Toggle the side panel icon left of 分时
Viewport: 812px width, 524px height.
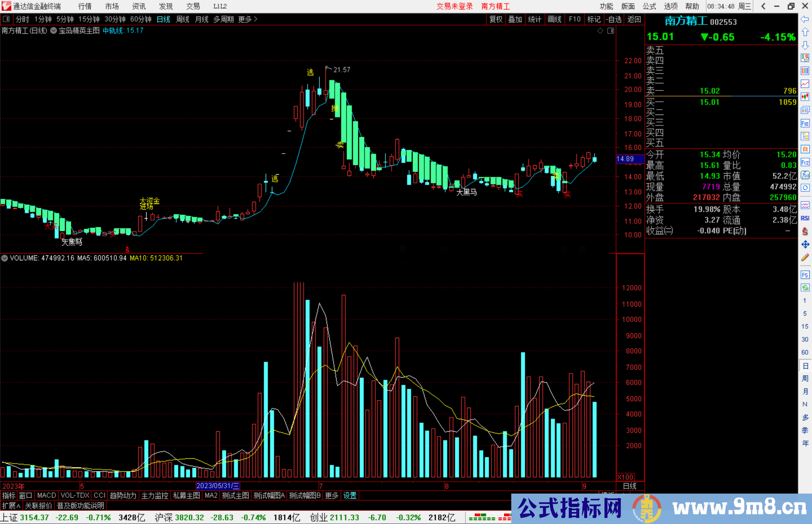coord(6,19)
